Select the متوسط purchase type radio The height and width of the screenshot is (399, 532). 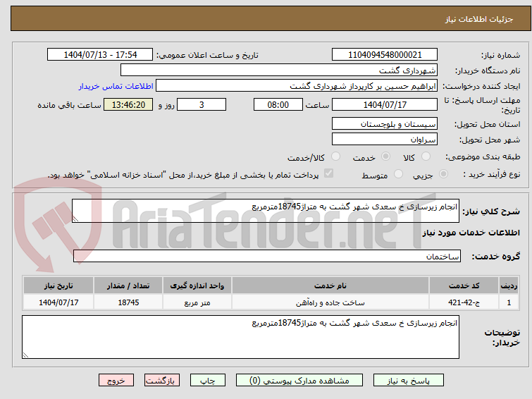click(398, 174)
